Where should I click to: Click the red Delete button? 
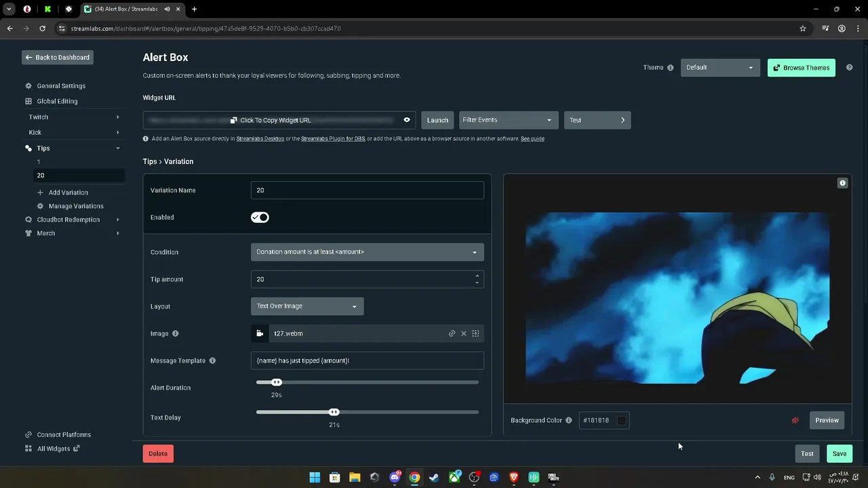[x=158, y=454]
